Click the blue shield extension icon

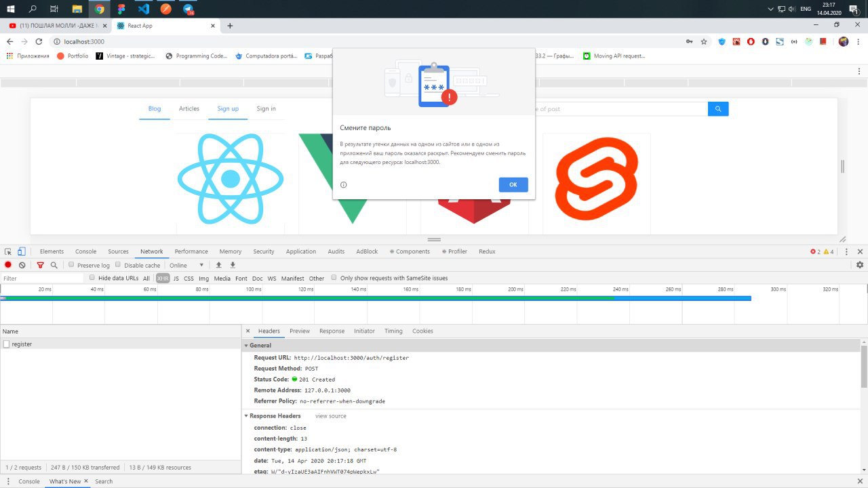[x=722, y=41]
